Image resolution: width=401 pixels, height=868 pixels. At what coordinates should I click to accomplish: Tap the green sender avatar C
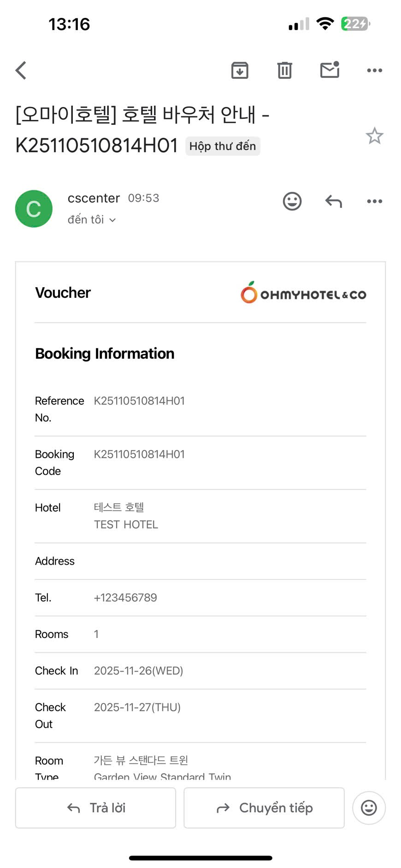click(x=34, y=209)
